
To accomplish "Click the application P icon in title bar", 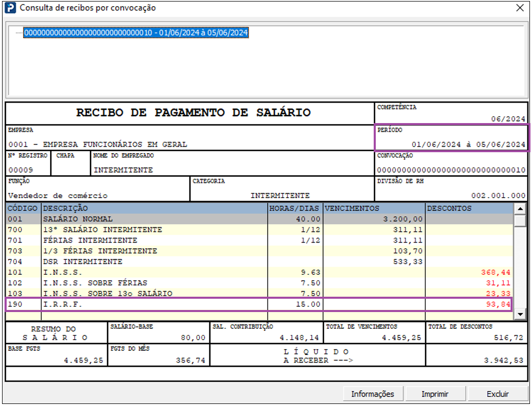I will (x=10, y=8).
